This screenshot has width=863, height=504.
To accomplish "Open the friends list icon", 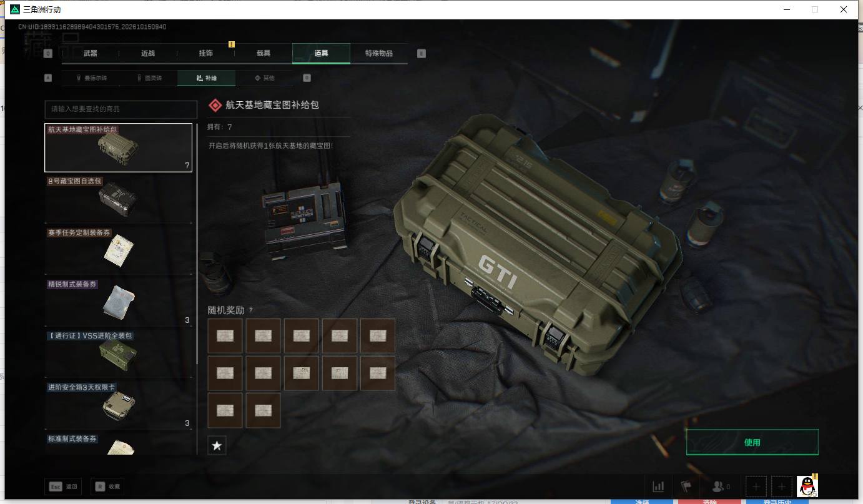I will 721,487.
